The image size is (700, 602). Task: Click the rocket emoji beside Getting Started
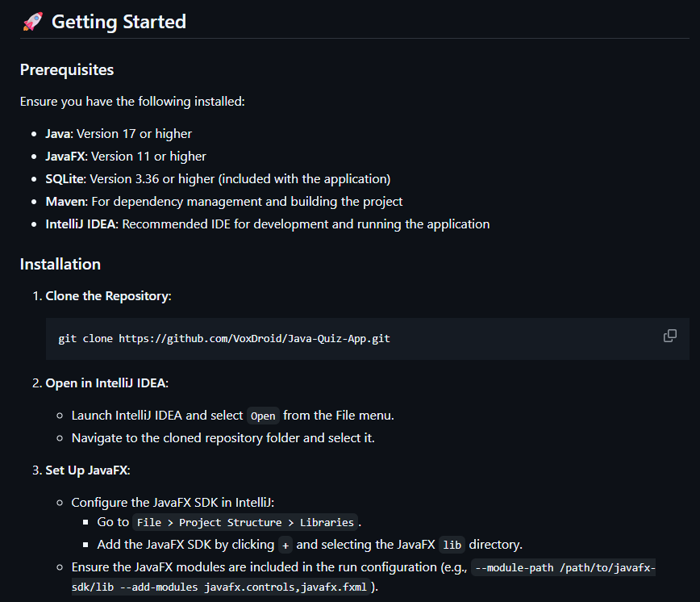pyautogui.click(x=32, y=22)
